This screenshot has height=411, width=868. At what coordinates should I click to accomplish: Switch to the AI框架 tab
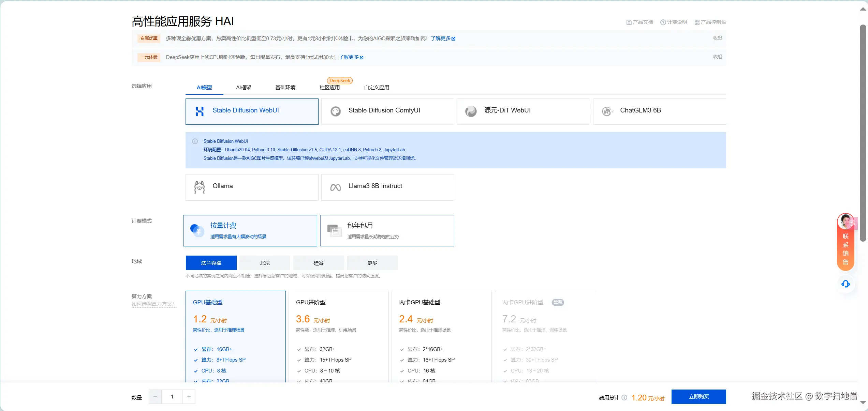point(244,88)
